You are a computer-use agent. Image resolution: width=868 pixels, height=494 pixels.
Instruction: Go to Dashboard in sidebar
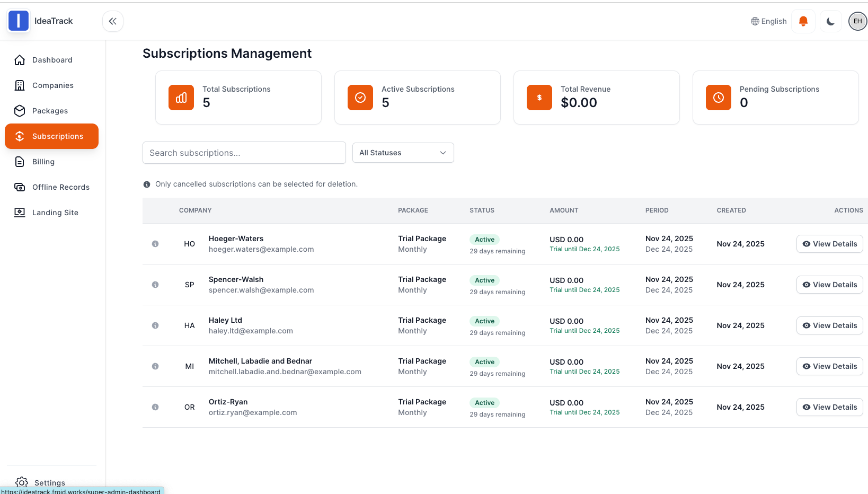(x=52, y=60)
